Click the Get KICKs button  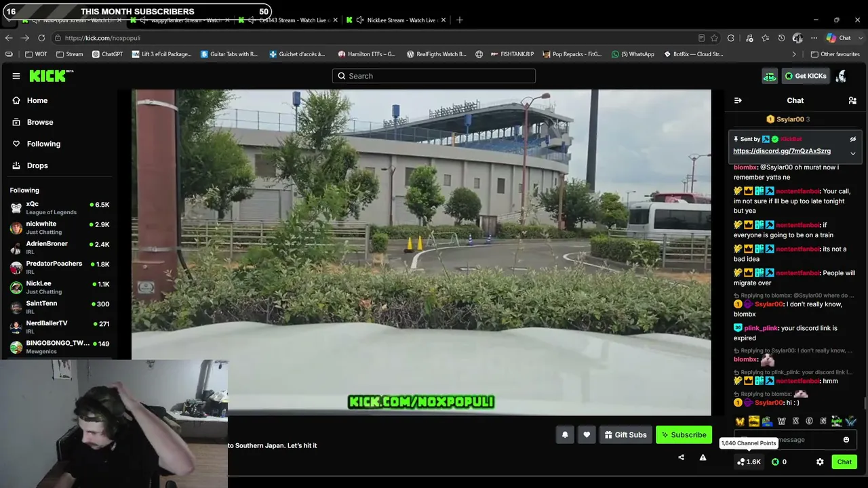tap(806, 76)
